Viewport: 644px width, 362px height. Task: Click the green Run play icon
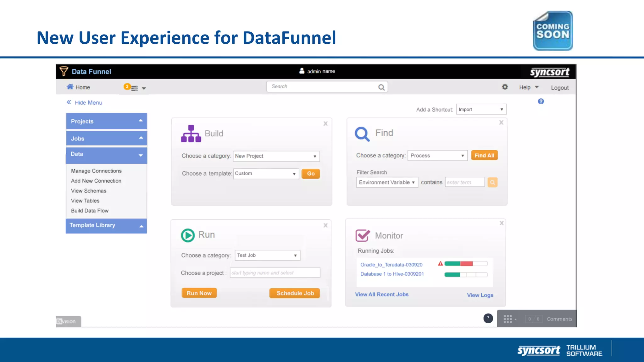[188, 235]
